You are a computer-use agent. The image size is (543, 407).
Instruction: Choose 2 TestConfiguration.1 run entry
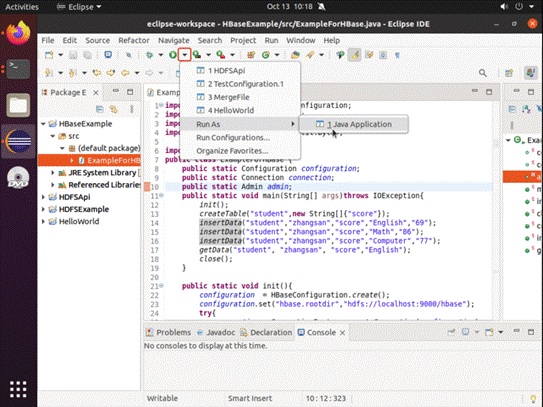[x=240, y=84]
